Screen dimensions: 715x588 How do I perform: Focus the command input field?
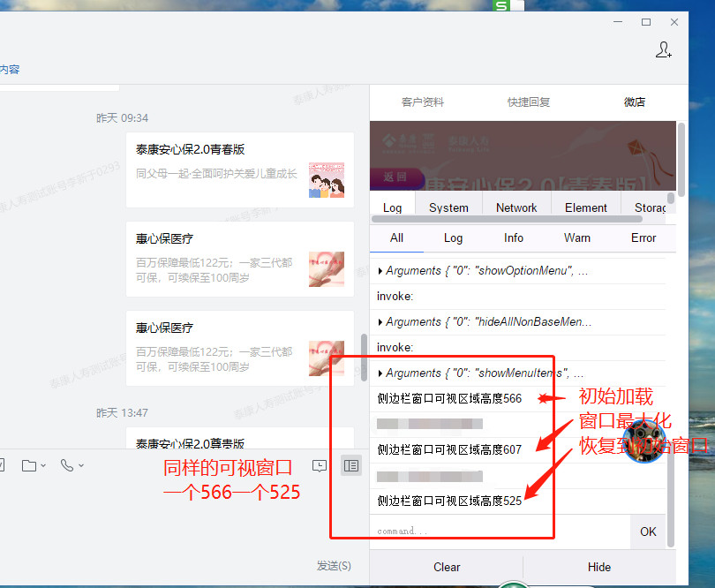click(x=500, y=531)
